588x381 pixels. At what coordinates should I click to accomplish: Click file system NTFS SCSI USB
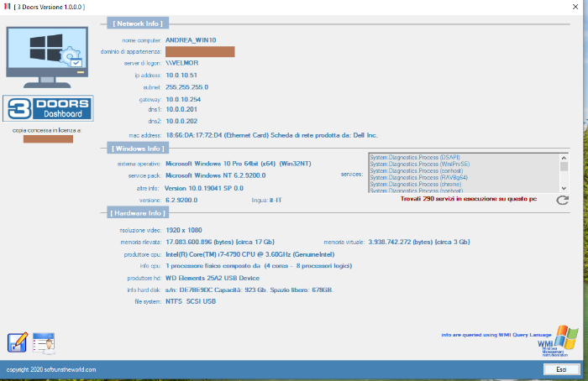pos(191,301)
